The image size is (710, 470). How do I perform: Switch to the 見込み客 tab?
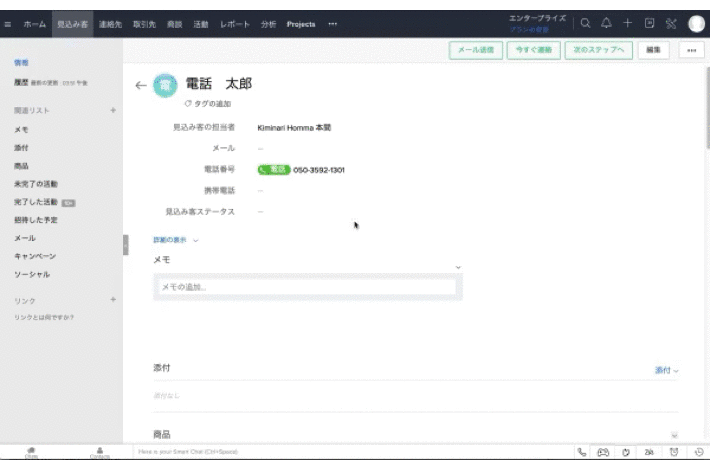point(72,24)
